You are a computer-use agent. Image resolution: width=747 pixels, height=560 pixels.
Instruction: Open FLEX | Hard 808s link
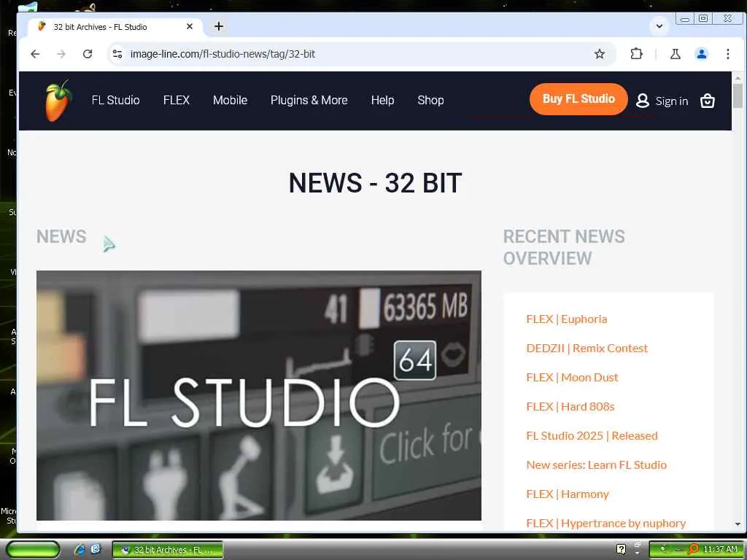tap(570, 406)
